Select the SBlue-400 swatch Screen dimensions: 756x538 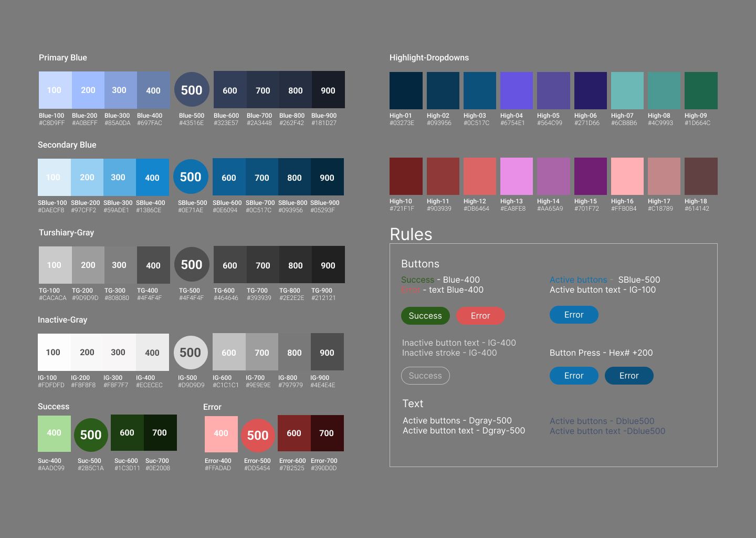pyautogui.click(x=153, y=177)
